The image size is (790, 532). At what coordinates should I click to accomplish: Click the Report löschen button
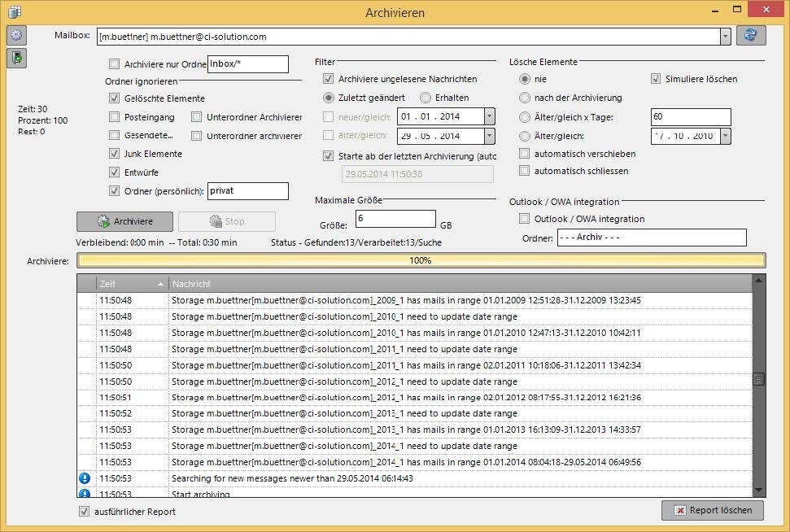point(712,510)
